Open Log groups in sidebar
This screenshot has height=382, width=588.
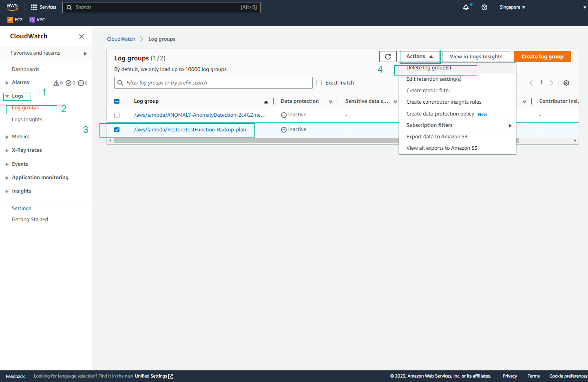coord(25,108)
